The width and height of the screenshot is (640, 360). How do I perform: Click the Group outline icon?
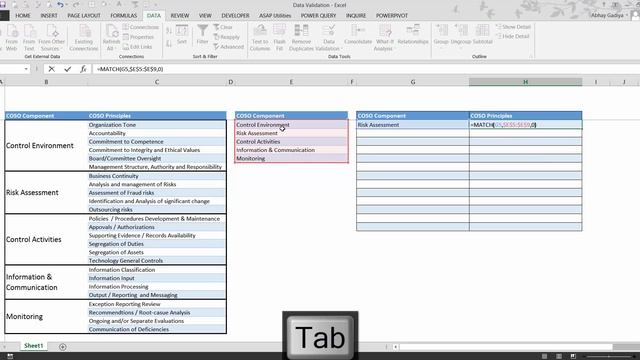point(441,35)
